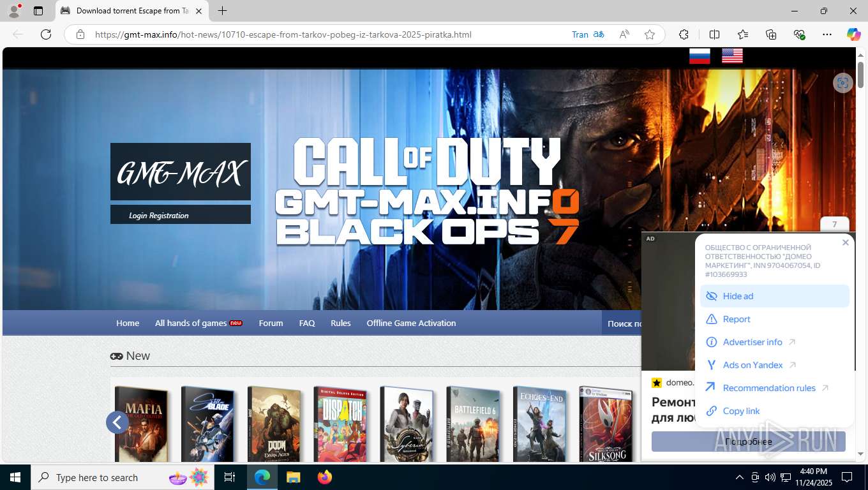
Task: Open the Silksong game cover
Action: pyautogui.click(x=606, y=424)
